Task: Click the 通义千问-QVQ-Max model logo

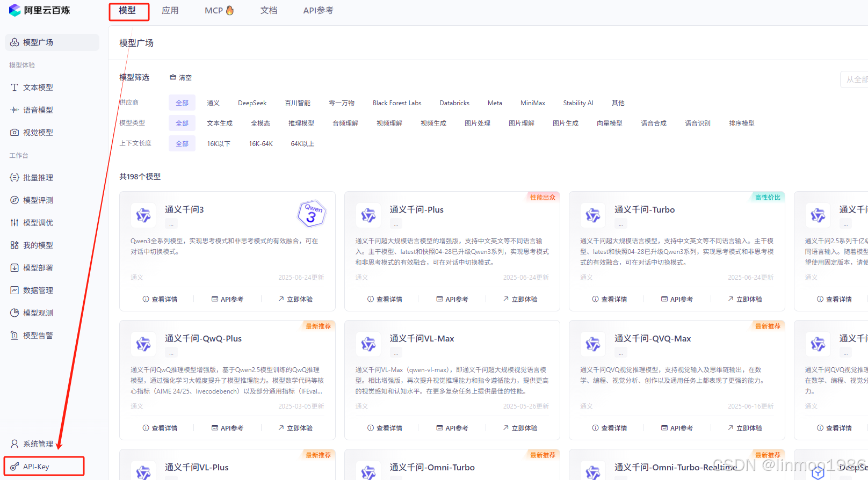Action: coord(593,344)
